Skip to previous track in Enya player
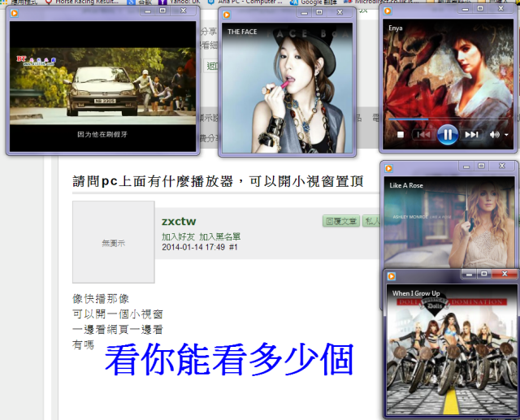Viewport: 520px width, 420px height. pyautogui.click(x=423, y=135)
